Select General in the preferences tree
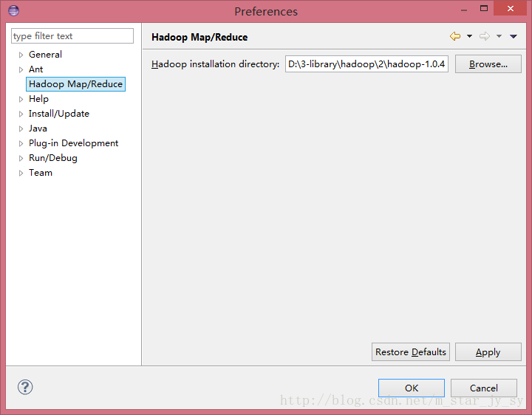532x415 pixels. 45,55
